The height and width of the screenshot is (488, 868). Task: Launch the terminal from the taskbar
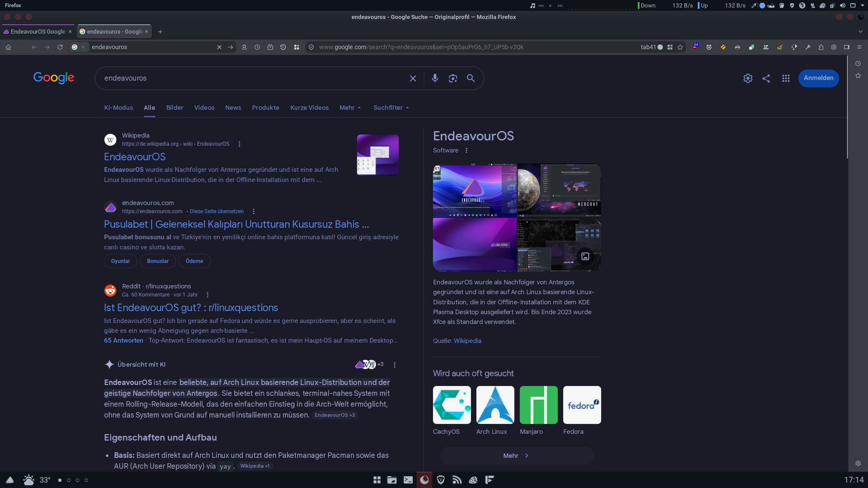tap(408, 480)
